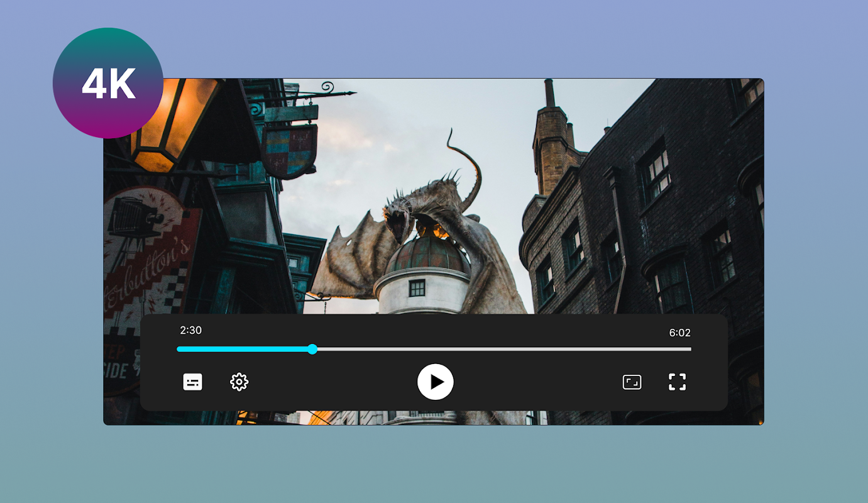Jump to the far left start of the progress bar
This screenshot has width=868, height=503.
tap(179, 349)
